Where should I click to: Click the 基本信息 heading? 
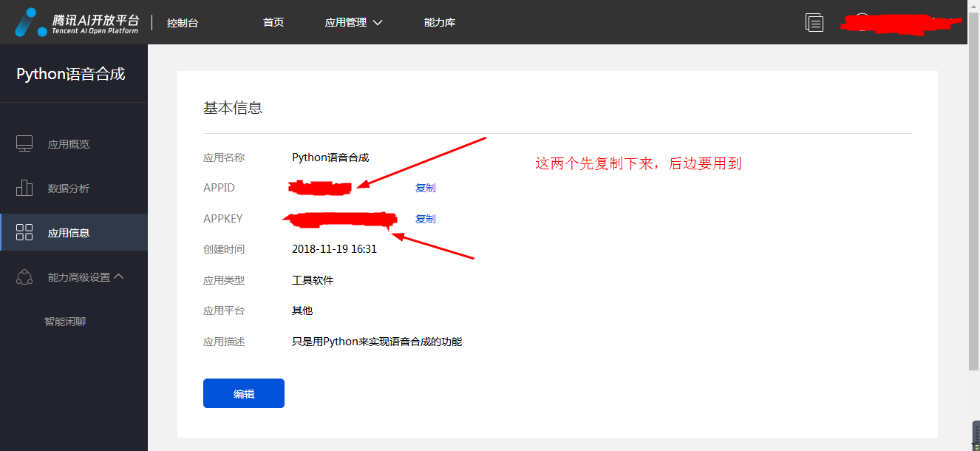233,108
